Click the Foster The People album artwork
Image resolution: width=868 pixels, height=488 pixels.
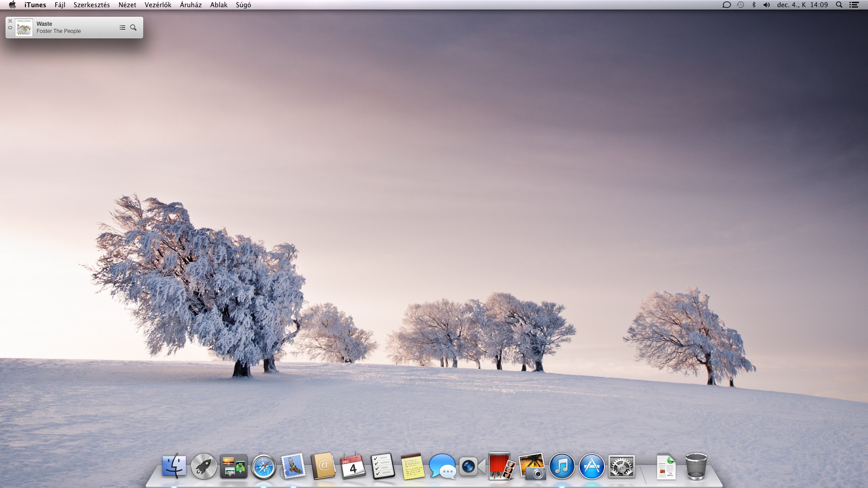tap(24, 28)
